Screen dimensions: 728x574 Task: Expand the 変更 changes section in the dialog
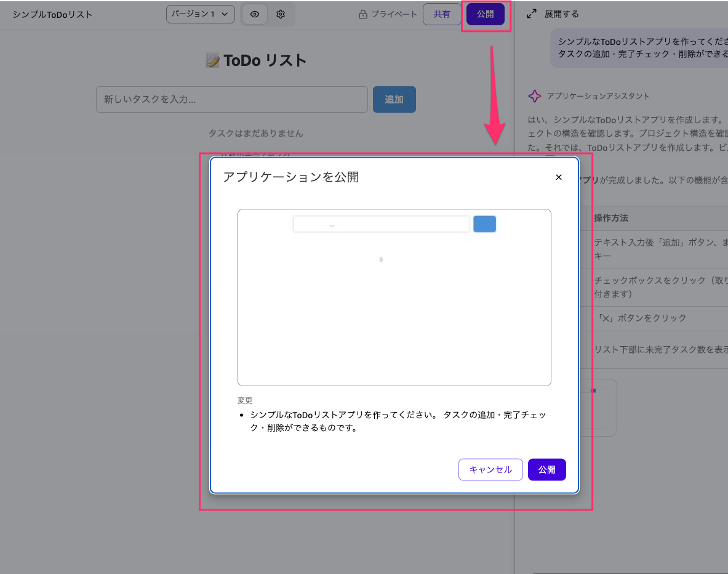point(244,400)
